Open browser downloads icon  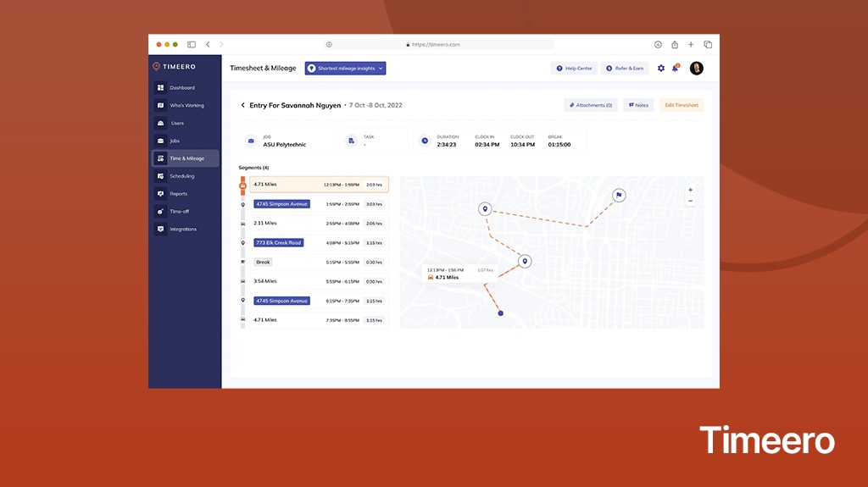(x=658, y=44)
